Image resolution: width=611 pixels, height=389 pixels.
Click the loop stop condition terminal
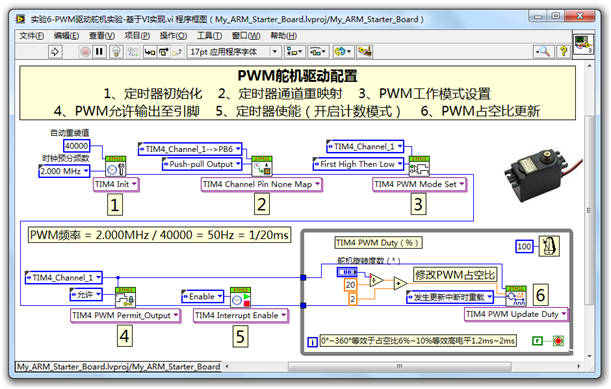point(558,341)
